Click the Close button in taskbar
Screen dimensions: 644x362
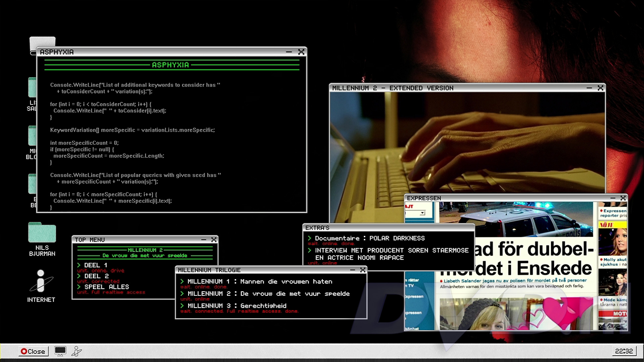33,351
